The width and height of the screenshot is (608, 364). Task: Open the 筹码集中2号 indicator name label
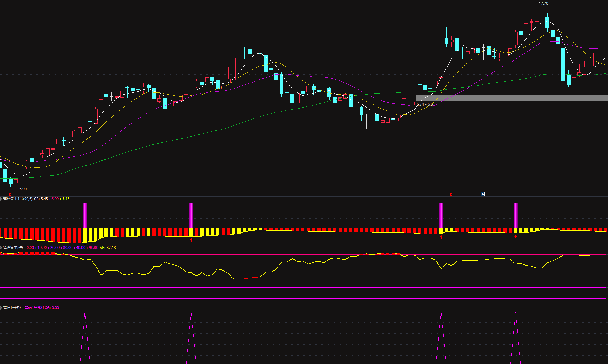[13, 248]
